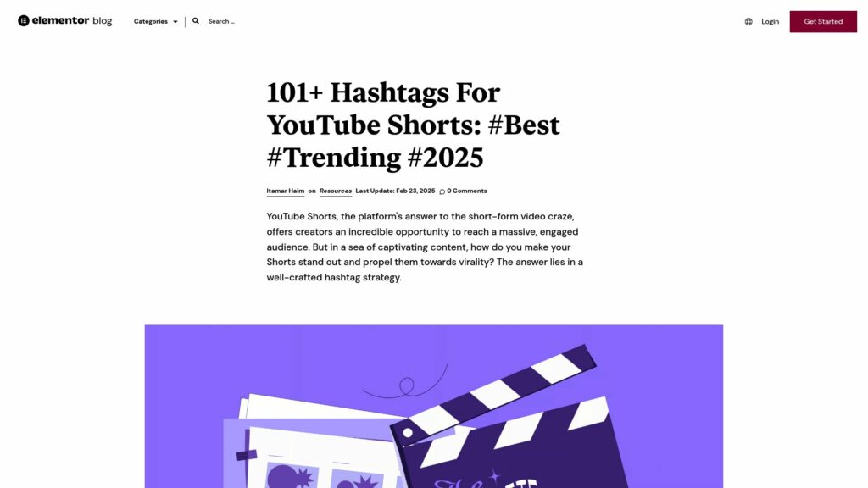The image size is (868, 488).
Task: Click the article title heading
Action: click(413, 125)
